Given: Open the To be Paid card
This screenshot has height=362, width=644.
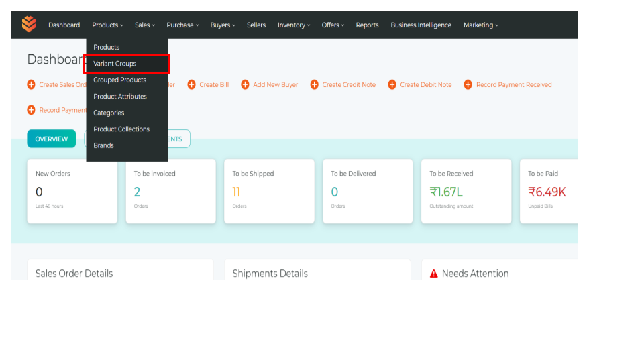Looking at the screenshot, I should click(x=549, y=191).
